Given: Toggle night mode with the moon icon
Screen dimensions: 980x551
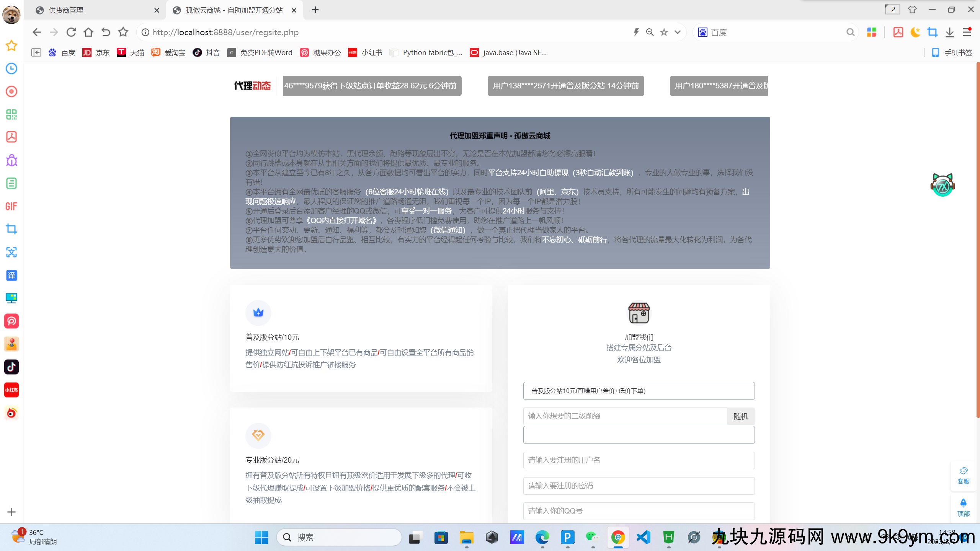Looking at the screenshot, I should point(915,32).
